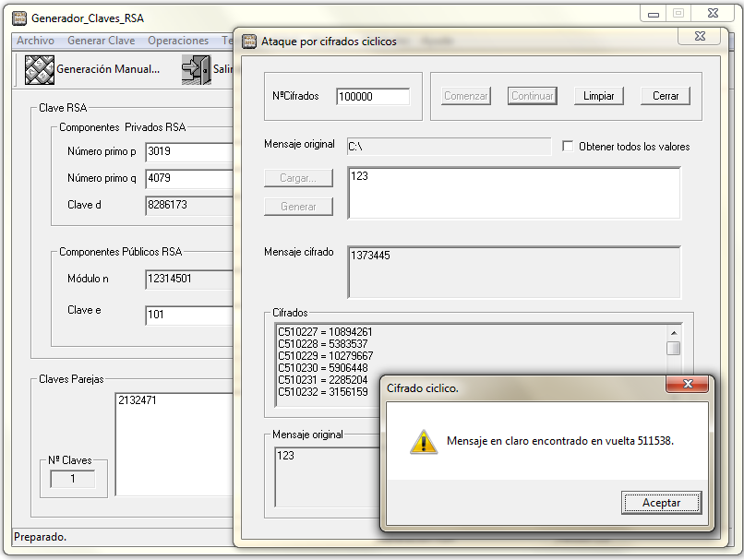Click the Generador_Claves_RSA title bar app icon
This screenshot has width=744, height=560.
pos(19,18)
